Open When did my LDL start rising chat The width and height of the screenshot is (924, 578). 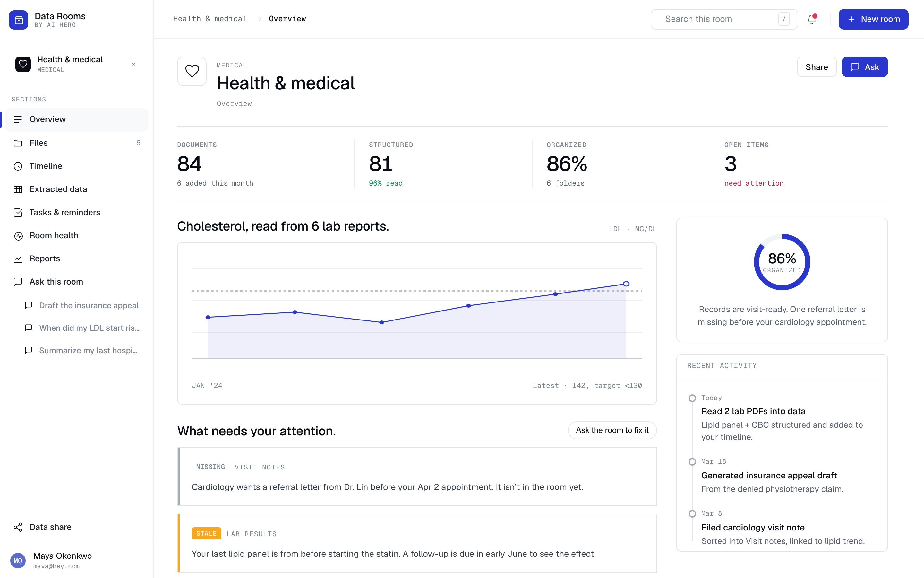82,328
